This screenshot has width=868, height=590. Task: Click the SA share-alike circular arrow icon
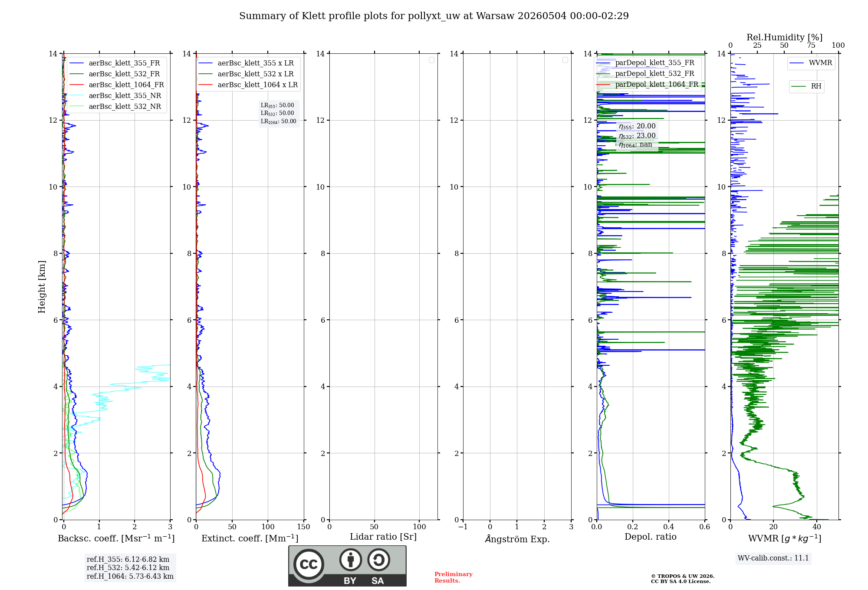click(x=379, y=560)
